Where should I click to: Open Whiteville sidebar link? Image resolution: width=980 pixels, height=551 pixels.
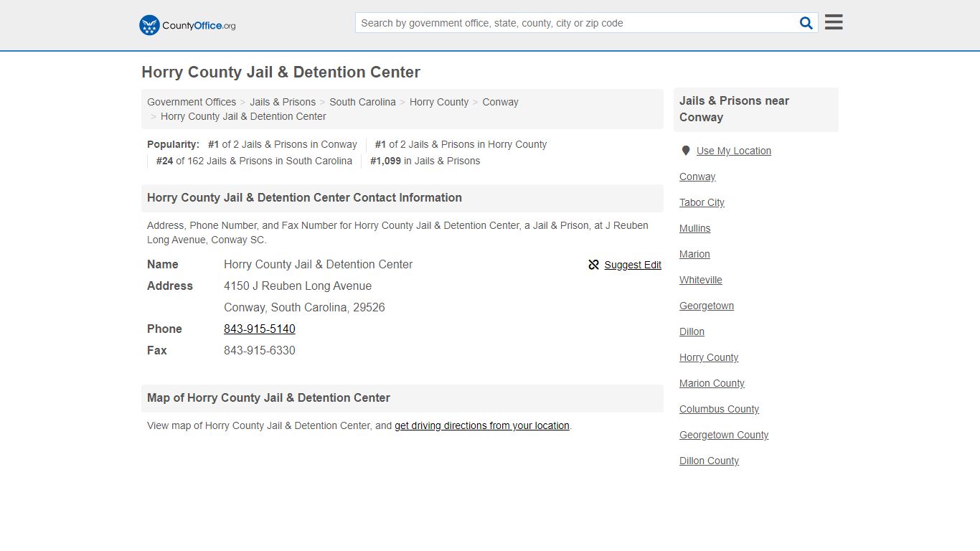(x=701, y=280)
